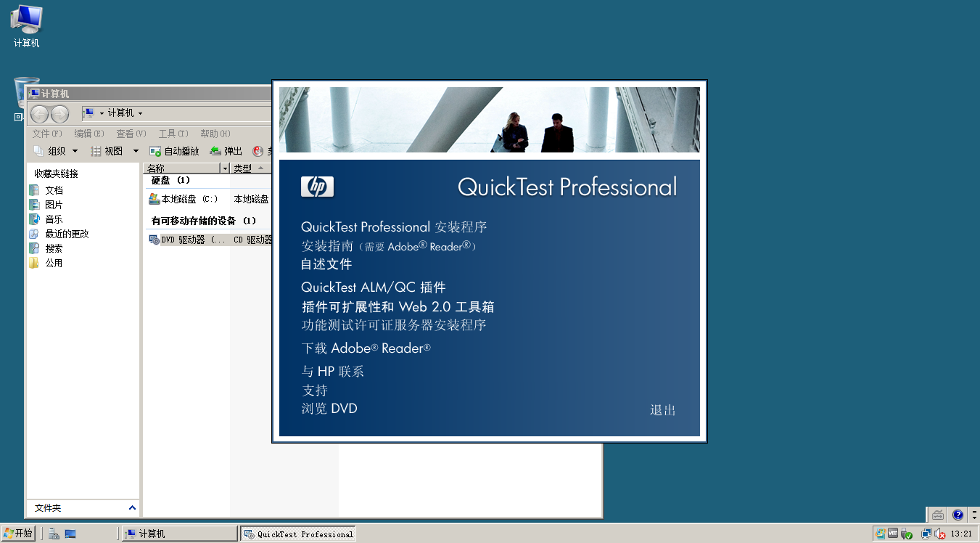This screenshot has height=543, width=980.
Task: Click the 13:21 system clock
Action: coord(961,534)
